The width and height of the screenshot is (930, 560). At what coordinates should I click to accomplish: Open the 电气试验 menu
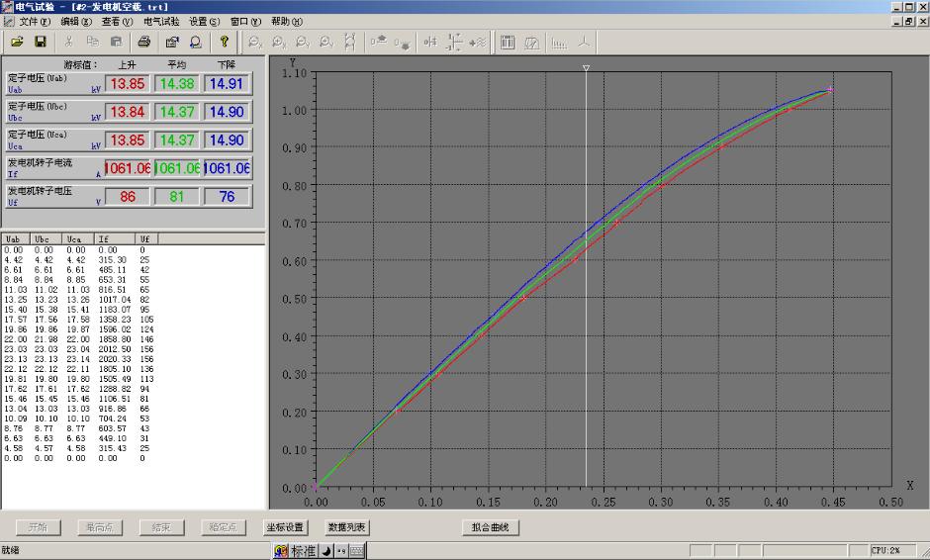click(x=162, y=21)
